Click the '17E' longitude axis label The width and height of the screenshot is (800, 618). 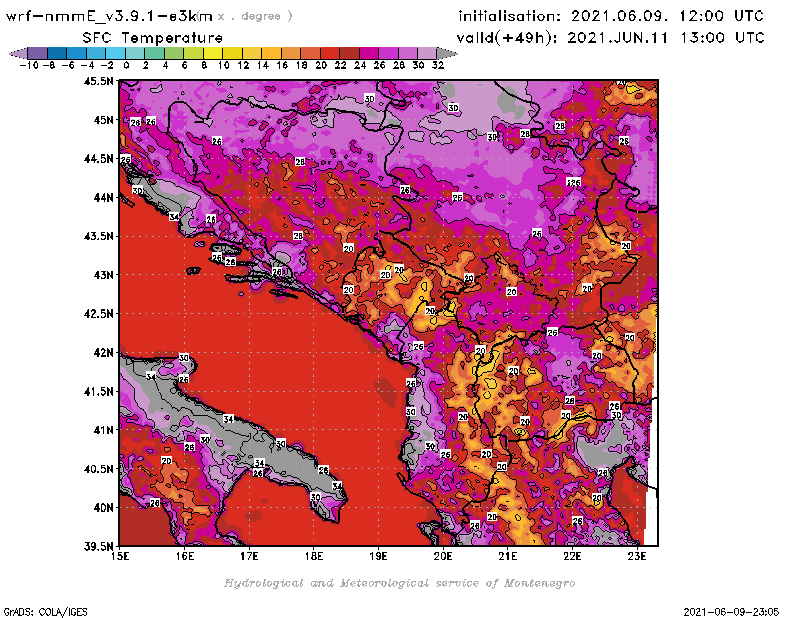pyautogui.click(x=249, y=556)
